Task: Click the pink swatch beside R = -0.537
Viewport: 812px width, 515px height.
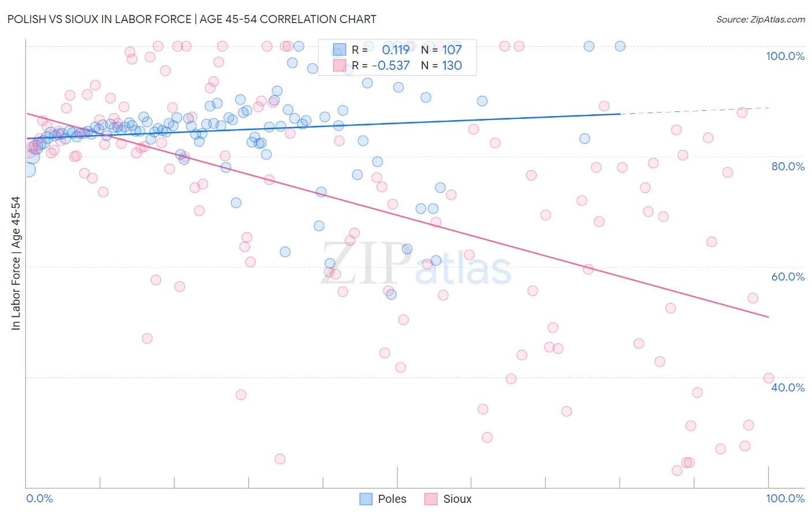Action: tap(340, 65)
